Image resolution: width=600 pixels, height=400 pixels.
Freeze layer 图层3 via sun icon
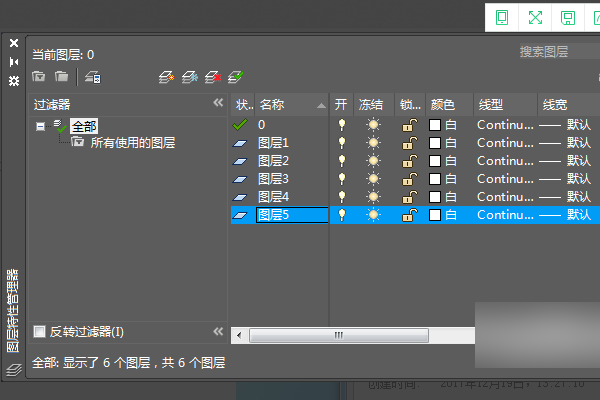[x=373, y=179]
